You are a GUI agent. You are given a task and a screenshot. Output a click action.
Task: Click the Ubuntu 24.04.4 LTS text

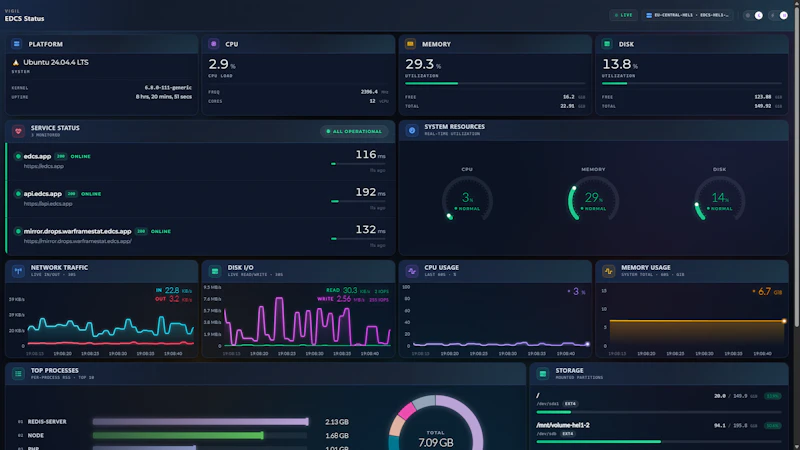[56, 62]
